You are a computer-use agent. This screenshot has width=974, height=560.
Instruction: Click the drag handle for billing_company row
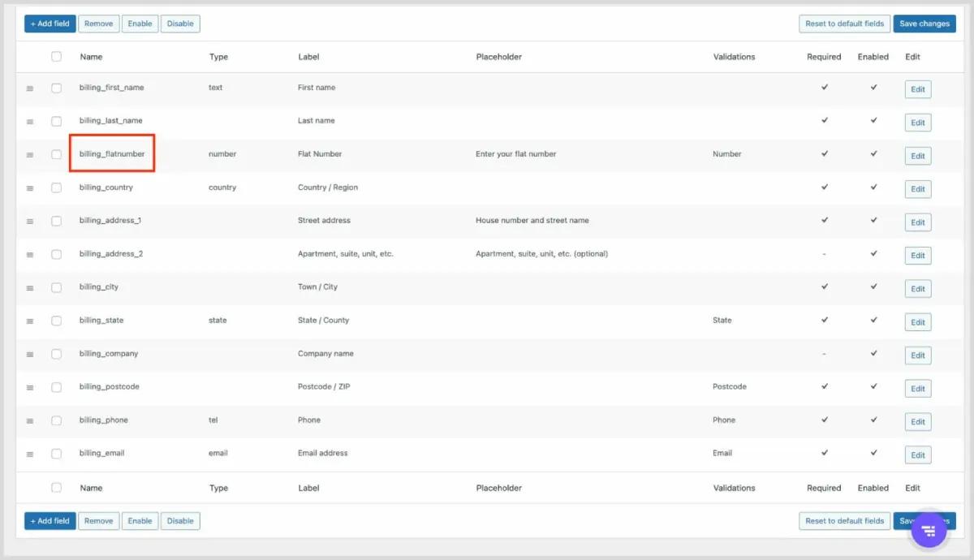coord(30,355)
